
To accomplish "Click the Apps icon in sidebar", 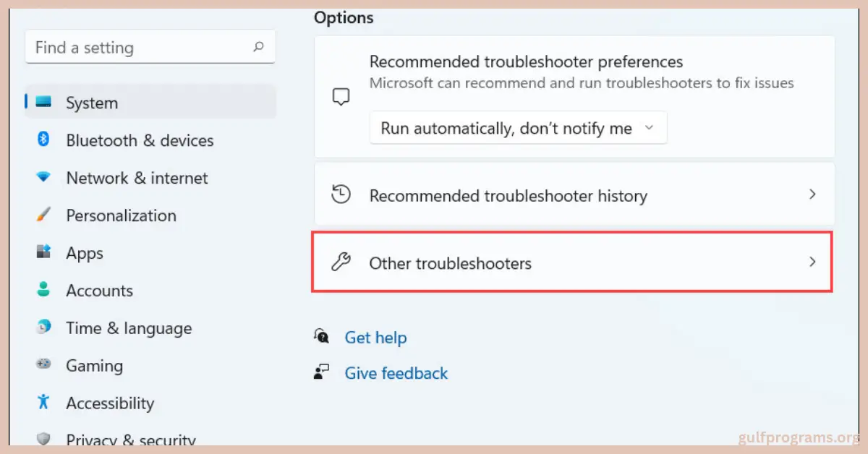I will (x=43, y=252).
